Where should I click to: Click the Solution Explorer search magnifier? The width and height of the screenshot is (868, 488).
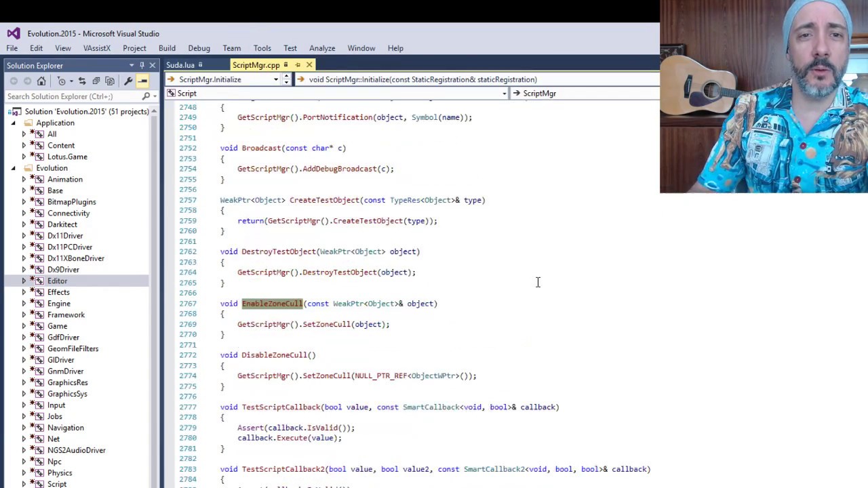146,96
